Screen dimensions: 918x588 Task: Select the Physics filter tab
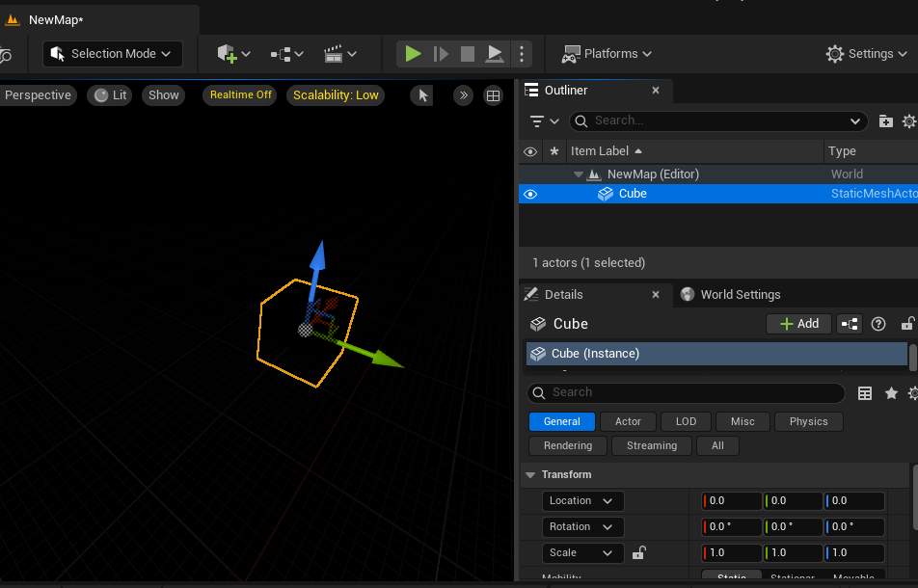coord(808,422)
